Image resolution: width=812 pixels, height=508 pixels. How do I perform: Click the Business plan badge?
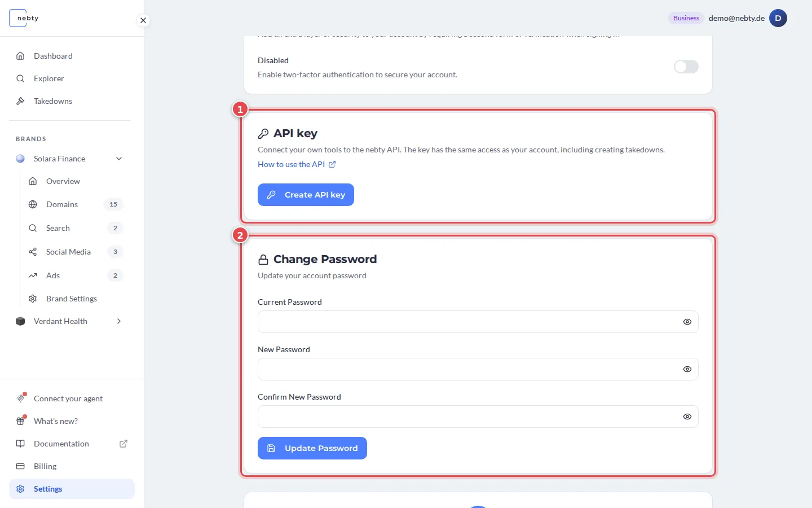[x=686, y=18]
